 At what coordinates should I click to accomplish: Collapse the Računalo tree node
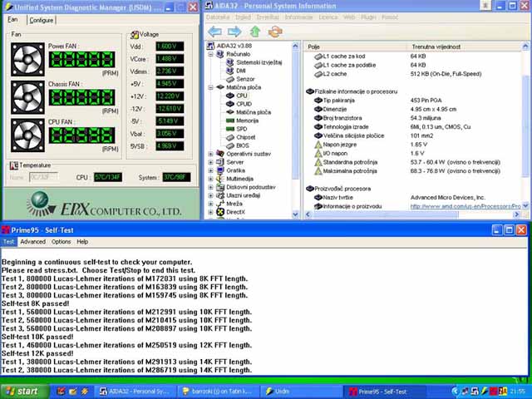209,53
